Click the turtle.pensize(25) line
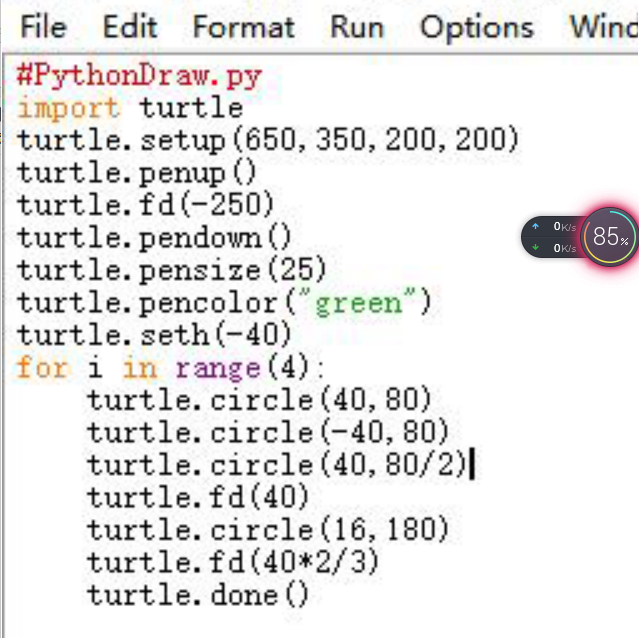Screen dimensions: 639x638 coord(172,271)
